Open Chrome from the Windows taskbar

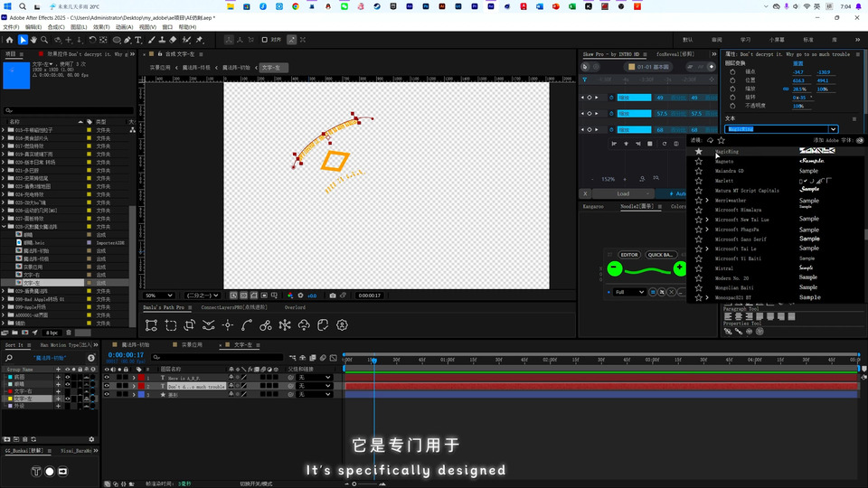[x=296, y=6]
